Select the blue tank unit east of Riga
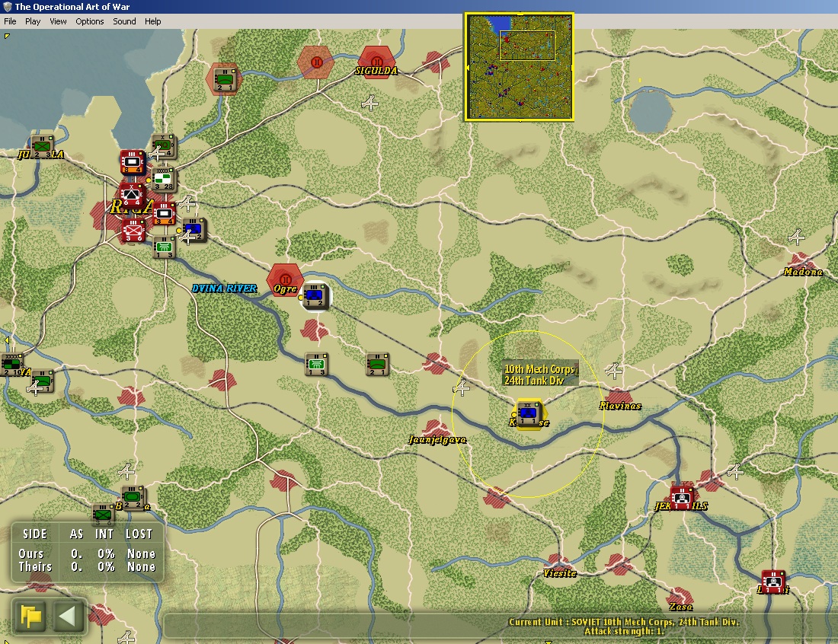 pos(194,230)
